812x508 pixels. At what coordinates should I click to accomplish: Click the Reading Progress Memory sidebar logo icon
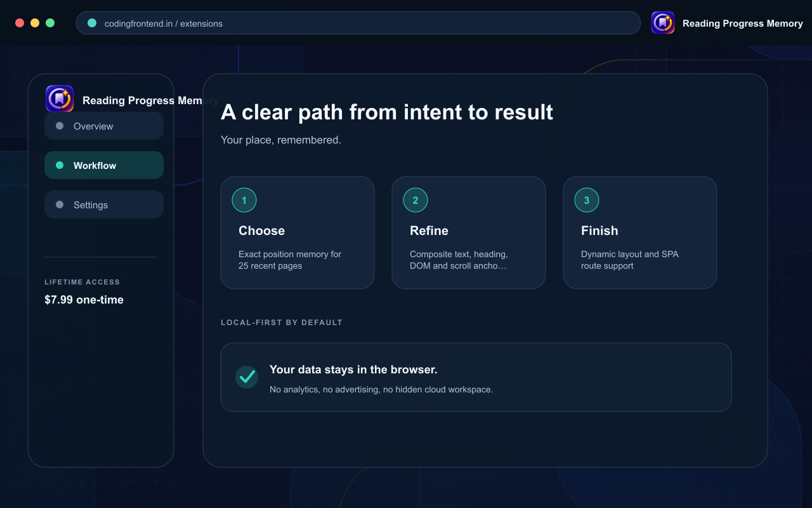[x=60, y=99]
